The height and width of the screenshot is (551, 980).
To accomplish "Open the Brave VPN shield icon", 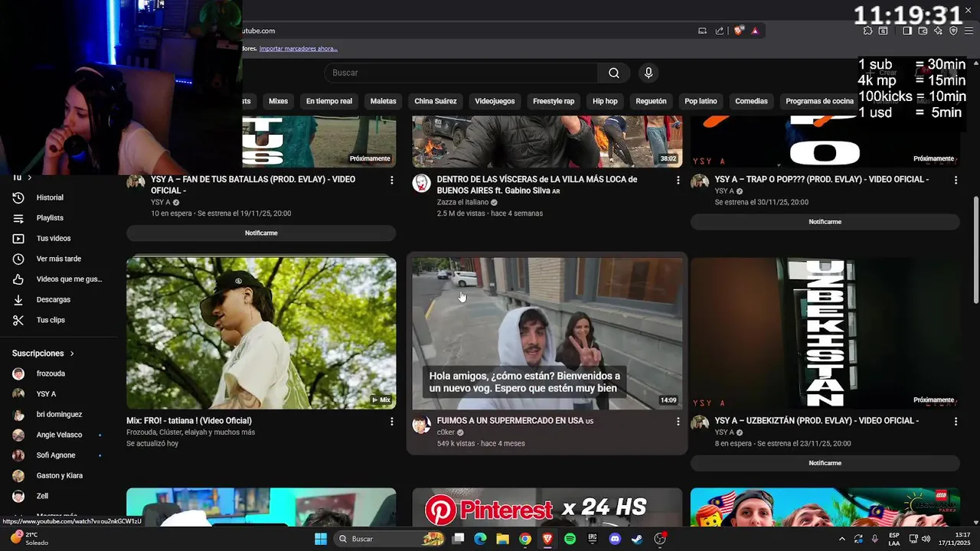I will coord(953,31).
